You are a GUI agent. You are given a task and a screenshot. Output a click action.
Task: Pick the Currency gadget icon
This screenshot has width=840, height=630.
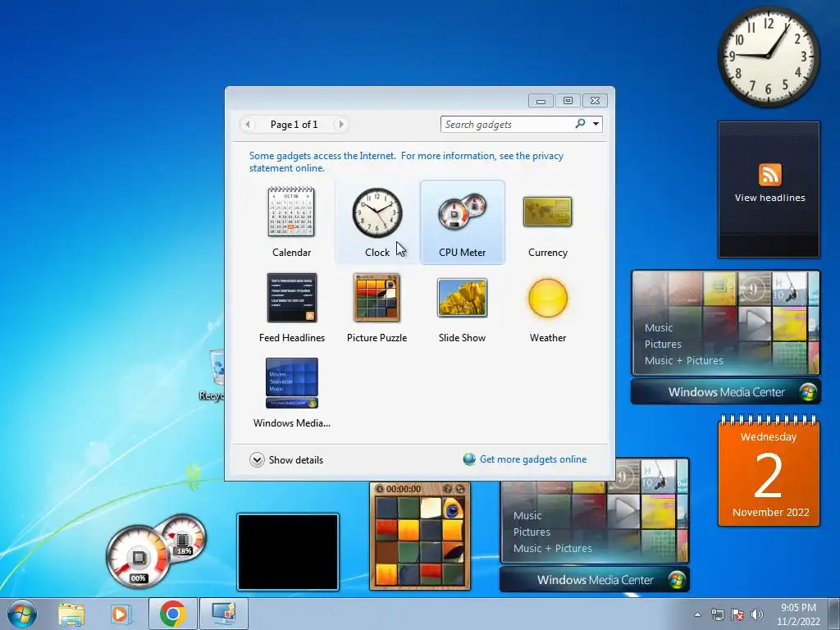547,212
